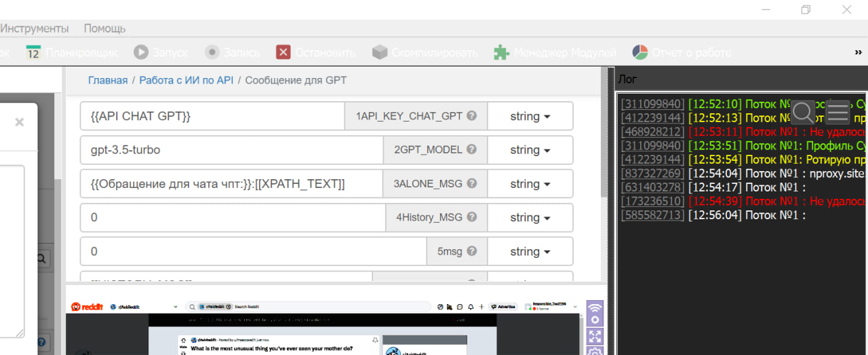The height and width of the screenshot is (355, 868).
Task: Open the Инструменты menu
Action: tap(34, 29)
